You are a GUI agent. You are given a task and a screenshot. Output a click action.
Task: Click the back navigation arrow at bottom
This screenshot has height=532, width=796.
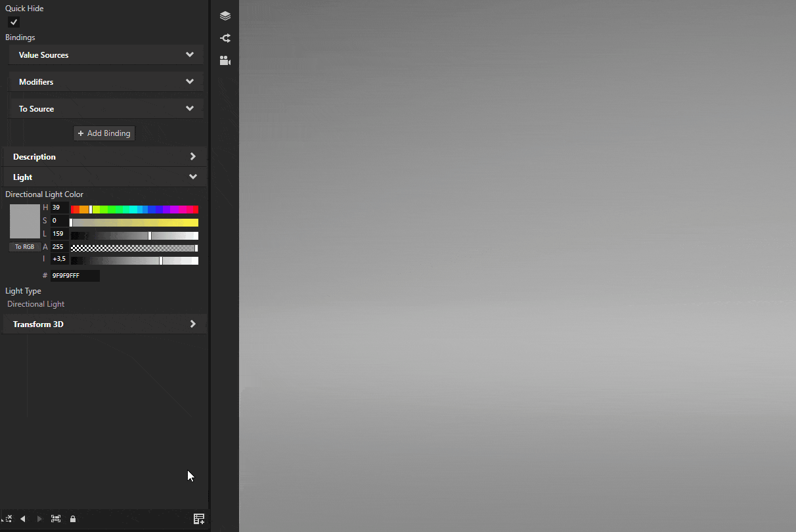click(x=23, y=518)
